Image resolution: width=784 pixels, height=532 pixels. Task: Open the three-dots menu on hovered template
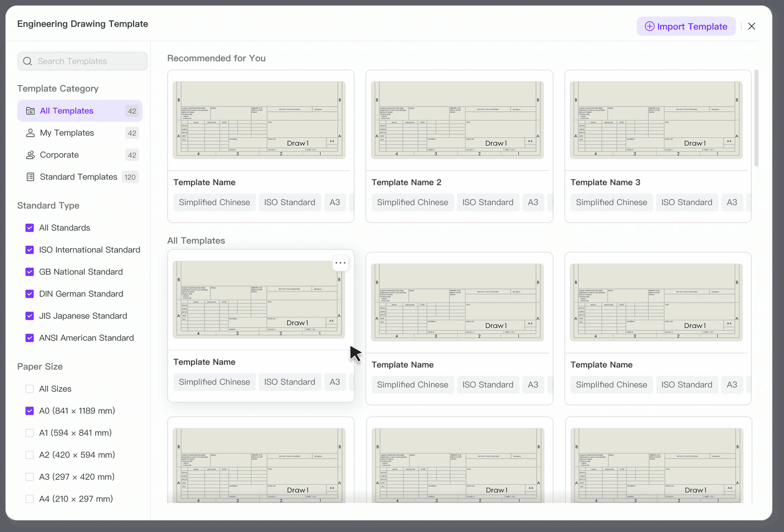(x=340, y=263)
